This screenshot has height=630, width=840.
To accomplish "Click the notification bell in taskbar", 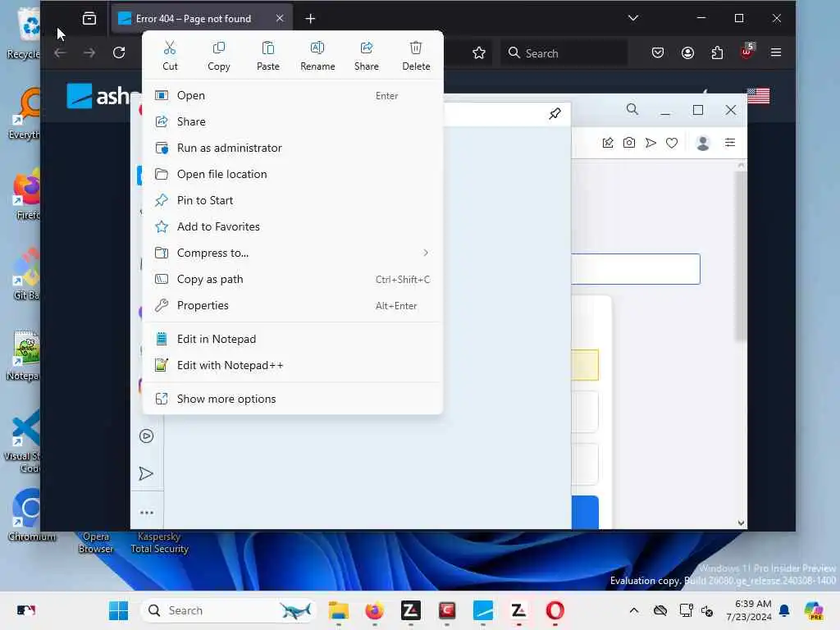I will (784, 610).
